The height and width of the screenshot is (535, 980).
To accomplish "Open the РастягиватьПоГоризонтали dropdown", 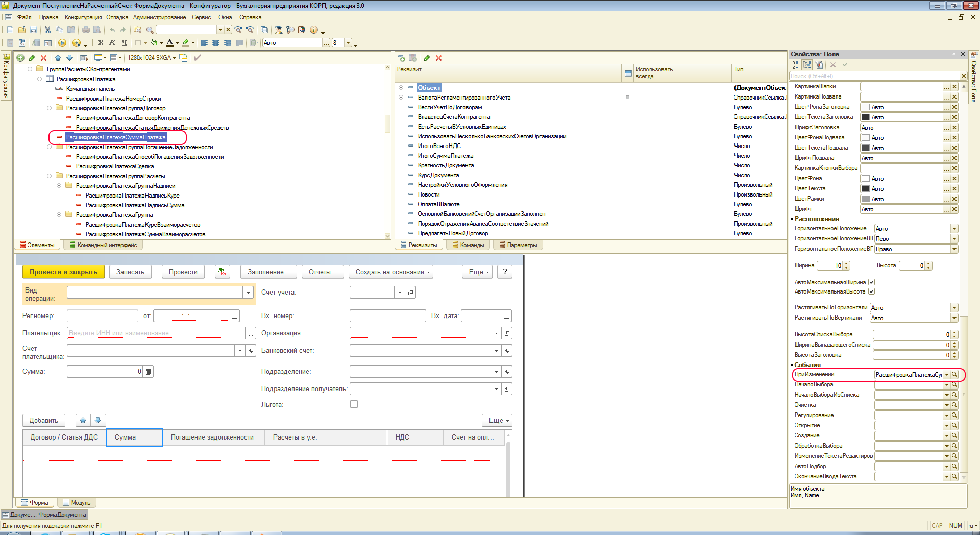I will (x=954, y=308).
